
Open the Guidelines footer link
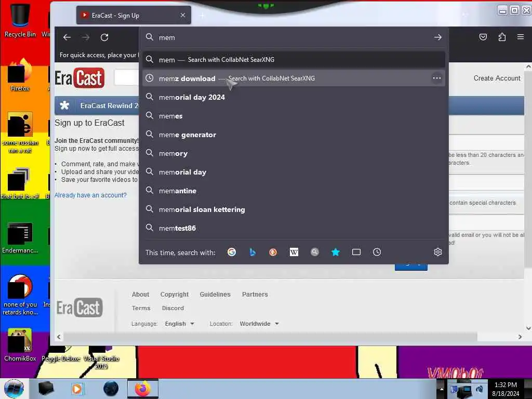[215, 294]
